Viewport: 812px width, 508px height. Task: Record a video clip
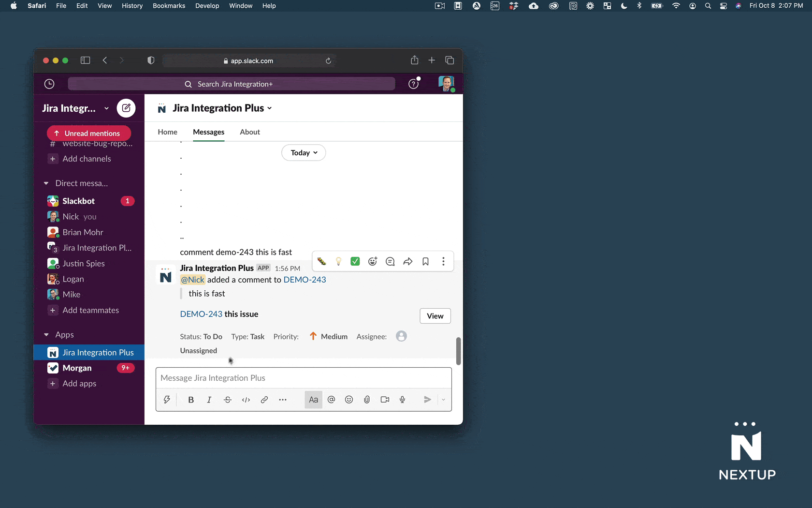[385, 400]
